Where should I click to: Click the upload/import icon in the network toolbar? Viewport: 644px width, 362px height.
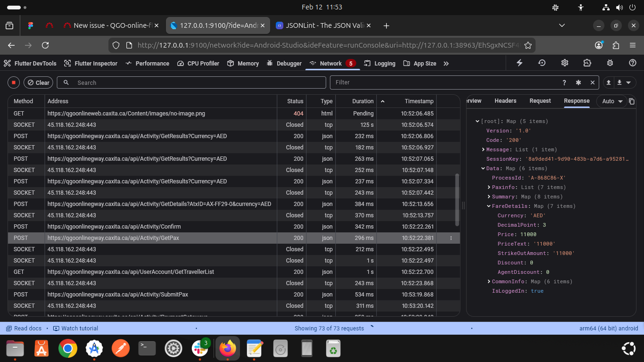tap(609, 82)
